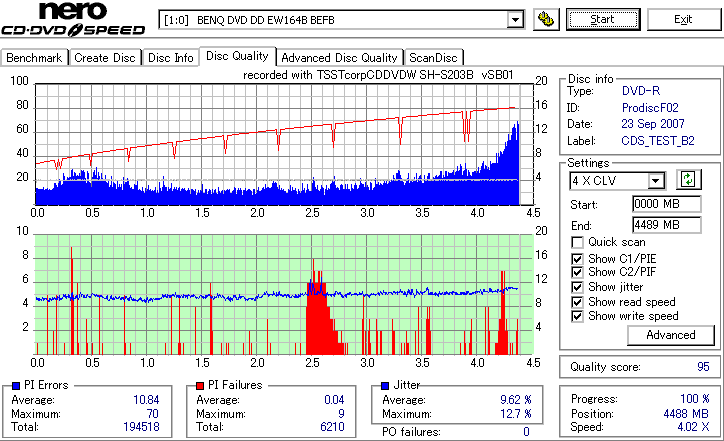724x441 pixels.
Task: Uncheck Show C2/PIF
Action: click(x=577, y=272)
